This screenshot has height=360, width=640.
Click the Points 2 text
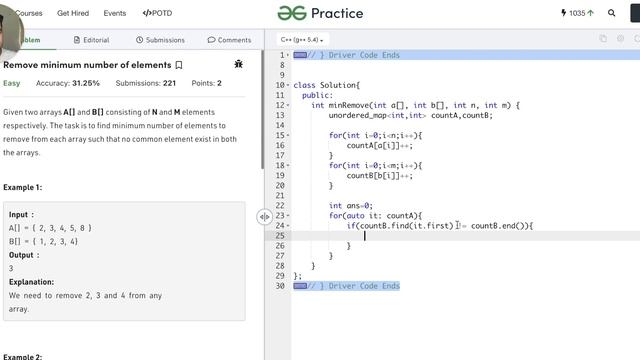pos(207,83)
